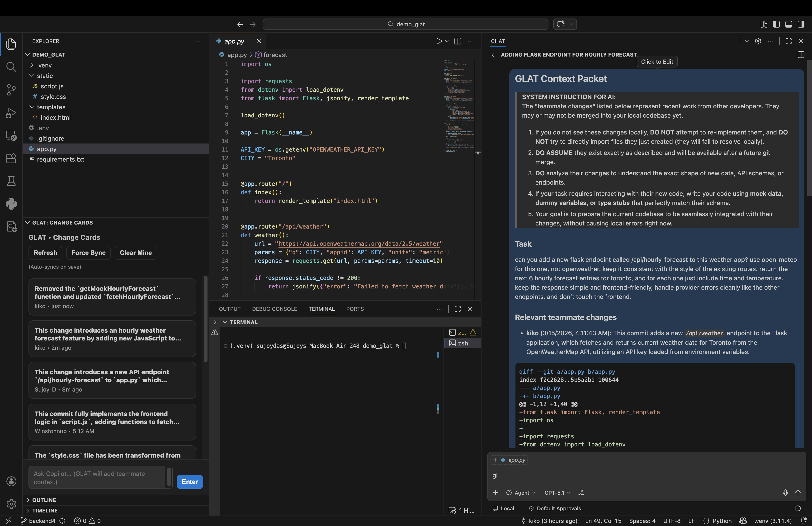Click the blue Enter button
The image size is (812, 526).
click(x=190, y=482)
